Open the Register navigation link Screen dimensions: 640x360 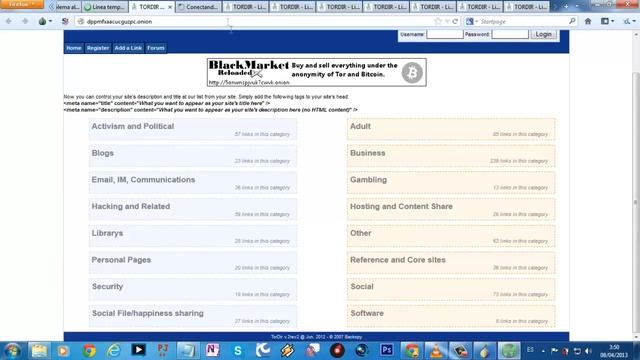pyautogui.click(x=98, y=48)
